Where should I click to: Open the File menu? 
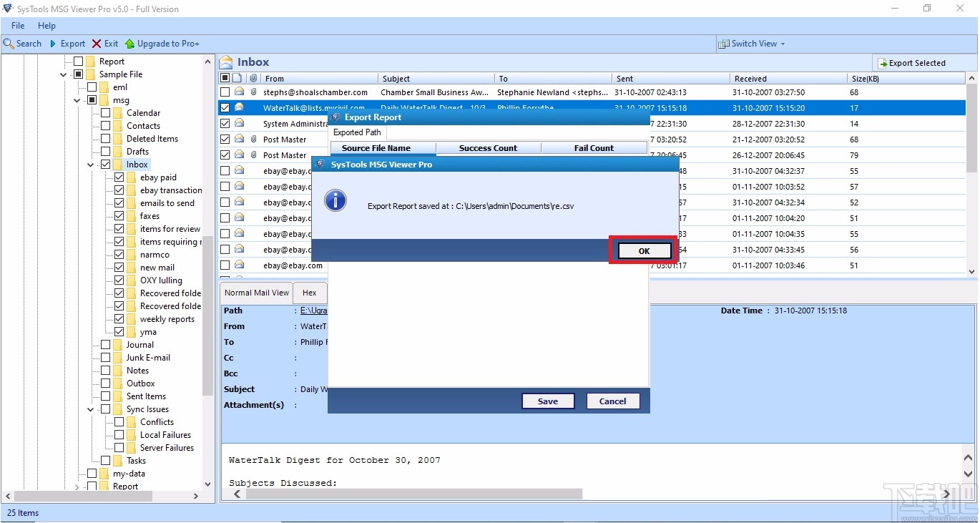18,26
